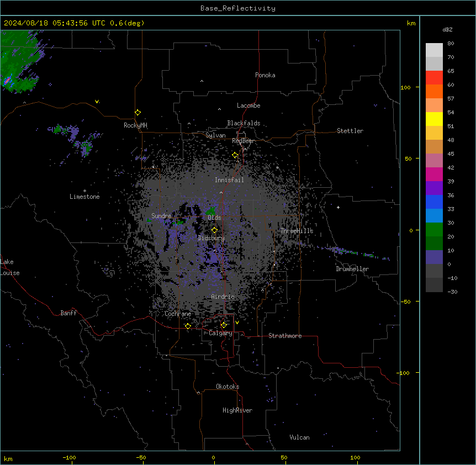Click the RedDeer city label
The height and width of the screenshot is (465, 476).
[243, 141]
